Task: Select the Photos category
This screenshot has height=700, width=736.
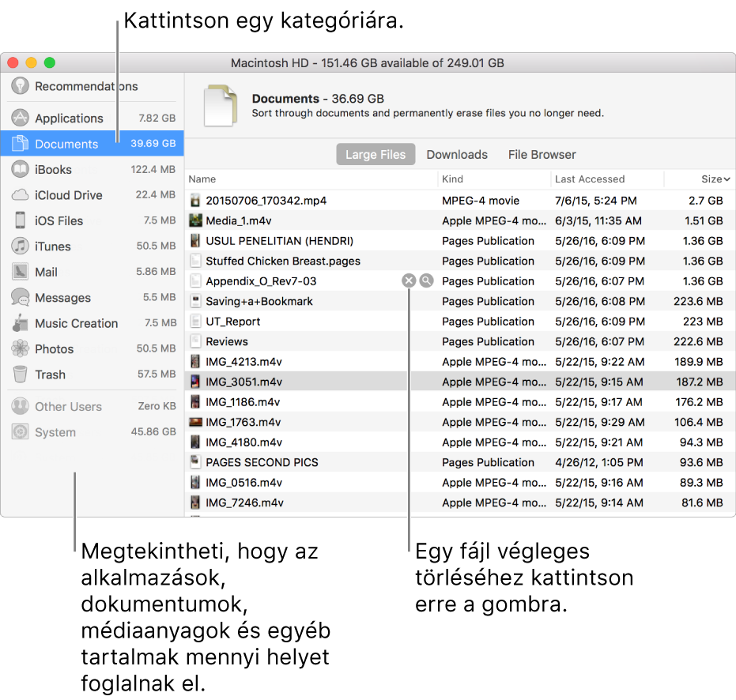Action: point(92,348)
